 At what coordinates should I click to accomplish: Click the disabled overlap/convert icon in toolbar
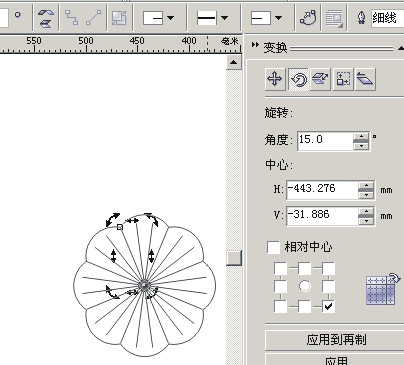(x=119, y=18)
